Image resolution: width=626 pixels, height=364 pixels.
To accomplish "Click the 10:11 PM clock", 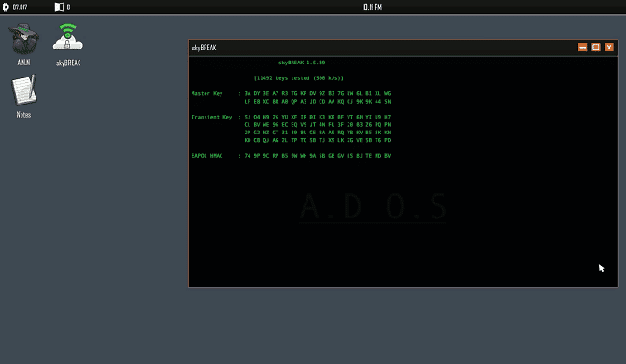I will pyautogui.click(x=372, y=7).
